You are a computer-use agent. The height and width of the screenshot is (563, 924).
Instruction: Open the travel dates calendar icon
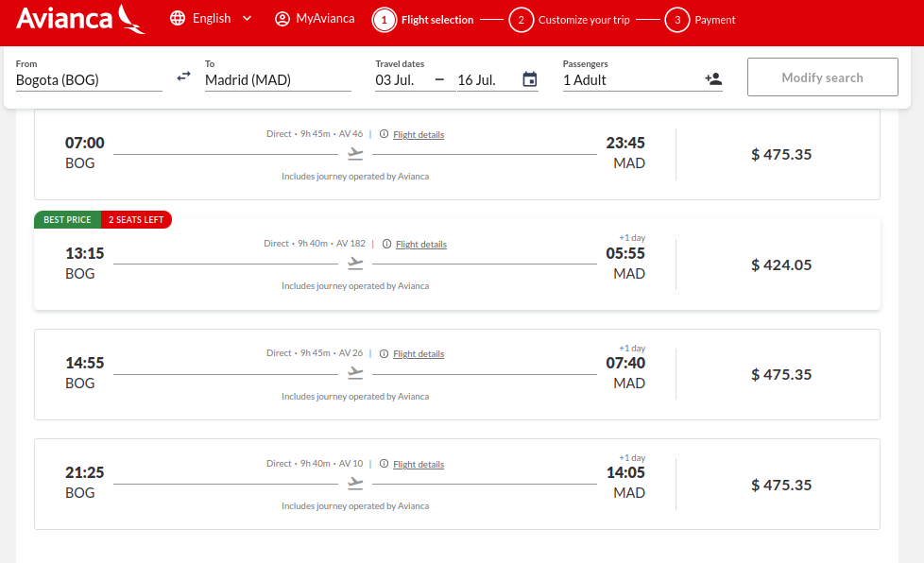pos(530,79)
